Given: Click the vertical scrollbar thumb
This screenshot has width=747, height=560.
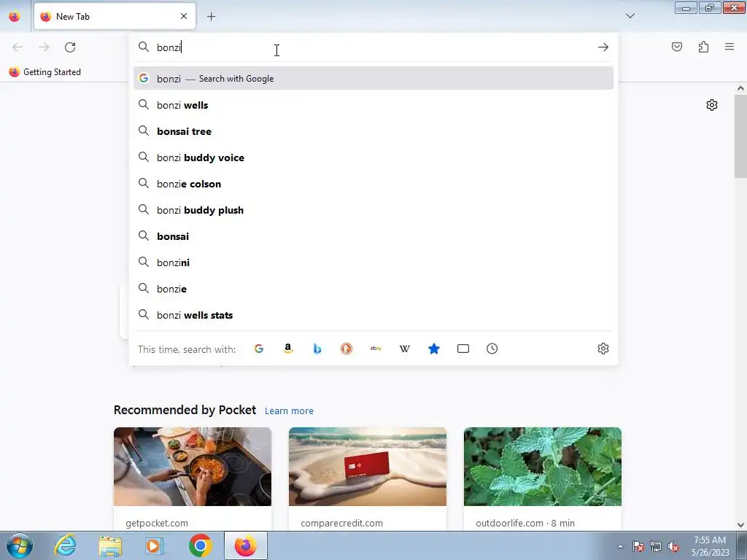Looking at the screenshot, I should [740, 136].
